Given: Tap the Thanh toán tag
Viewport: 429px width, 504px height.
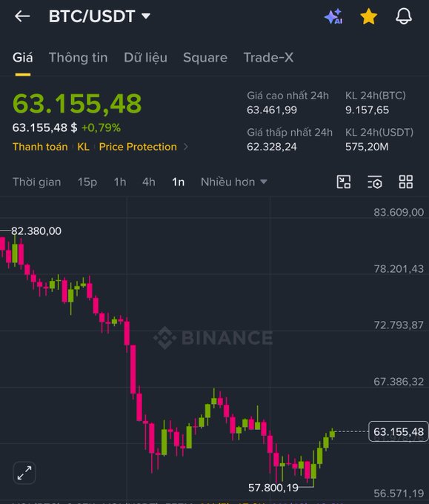Looking at the screenshot, I should click(40, 147).
